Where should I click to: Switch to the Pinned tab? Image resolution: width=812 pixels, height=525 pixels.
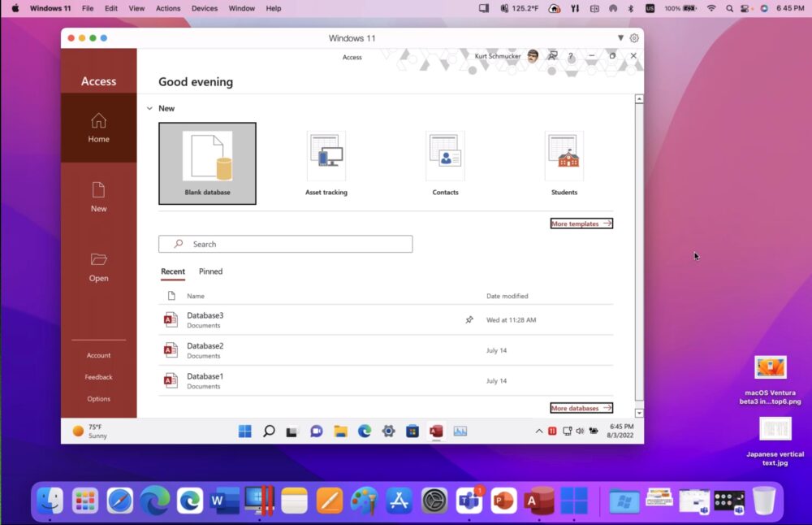click(x=210, y=271)
